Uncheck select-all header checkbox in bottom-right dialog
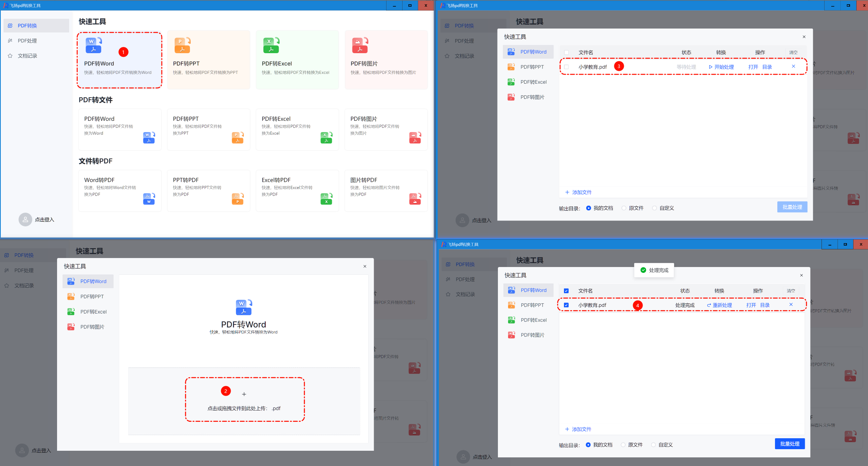The width and height of the screenshot is (868, 466). 566,291
